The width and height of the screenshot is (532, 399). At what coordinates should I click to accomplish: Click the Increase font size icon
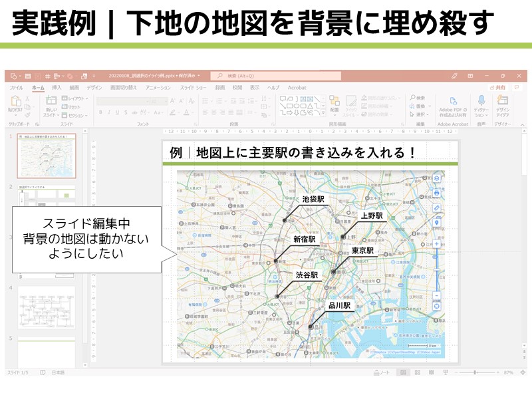click(172, 101)
